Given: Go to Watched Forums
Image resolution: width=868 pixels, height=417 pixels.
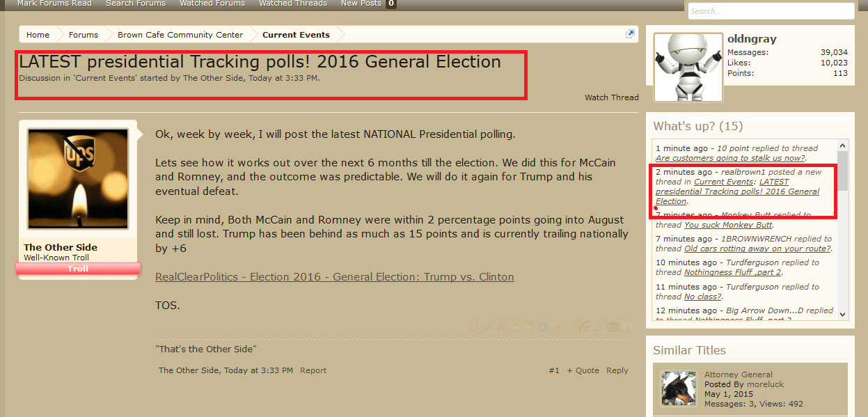Looking at the screenshot, I should (212, 3).
